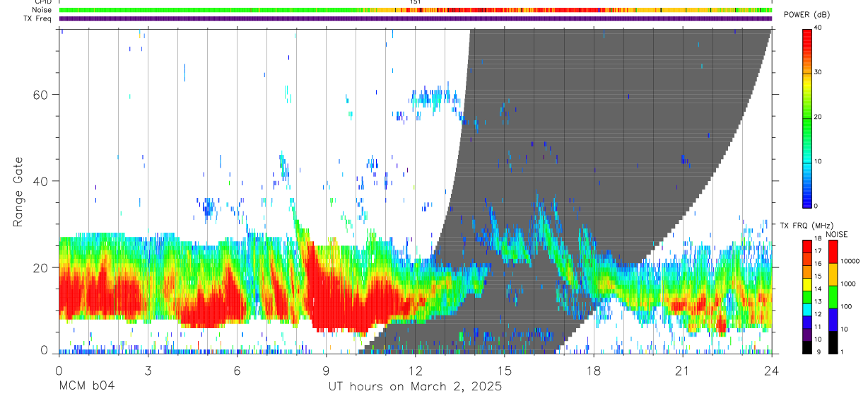The height and width of the screenshot is (401, 868).
Task: Click the UT hours tick label '3'
Action: point(148,370)
